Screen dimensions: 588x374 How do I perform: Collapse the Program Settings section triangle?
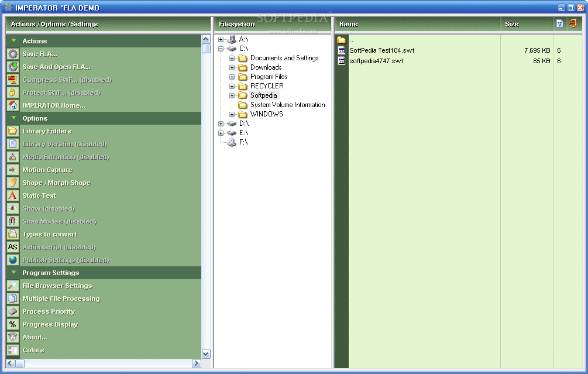[x=14, y=272]
